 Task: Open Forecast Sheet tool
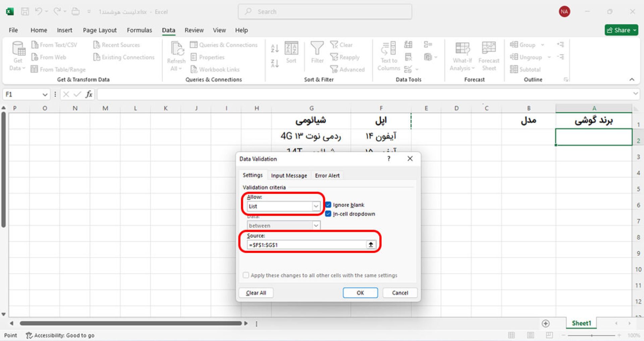(x=489, y=56)
